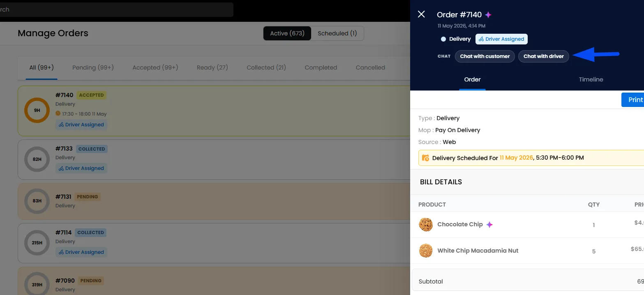Click sparkle icon beside Chocolate Chip product
Image resolution: width=644 pixels, height=295 pixels.
[489, 225]
